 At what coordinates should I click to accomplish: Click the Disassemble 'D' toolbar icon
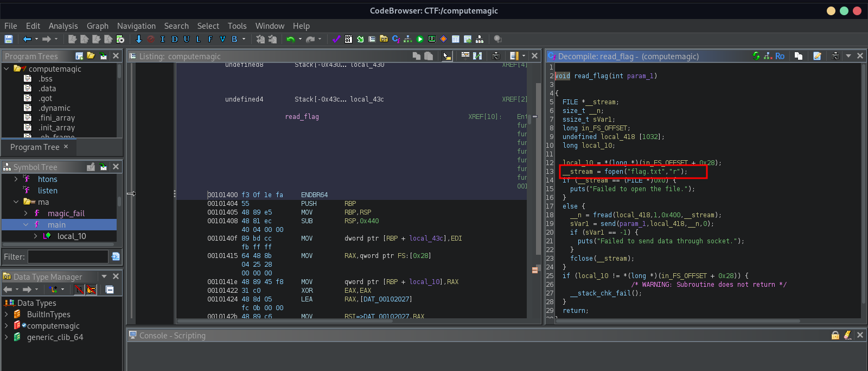pos(175,39)
